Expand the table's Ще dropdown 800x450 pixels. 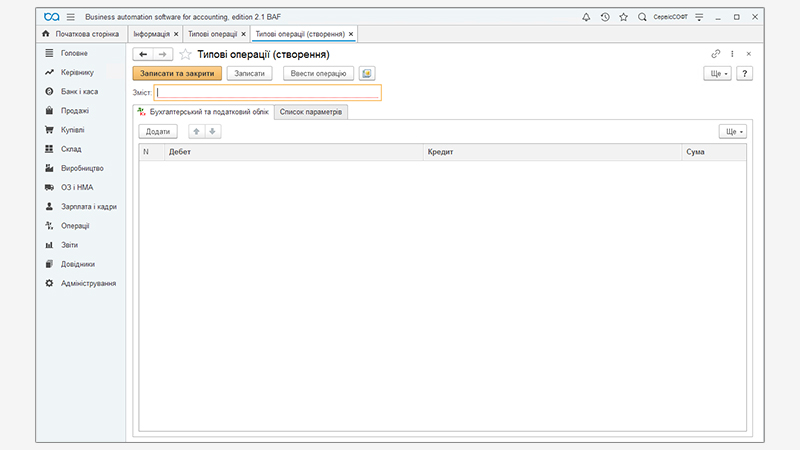click(733, 132)
